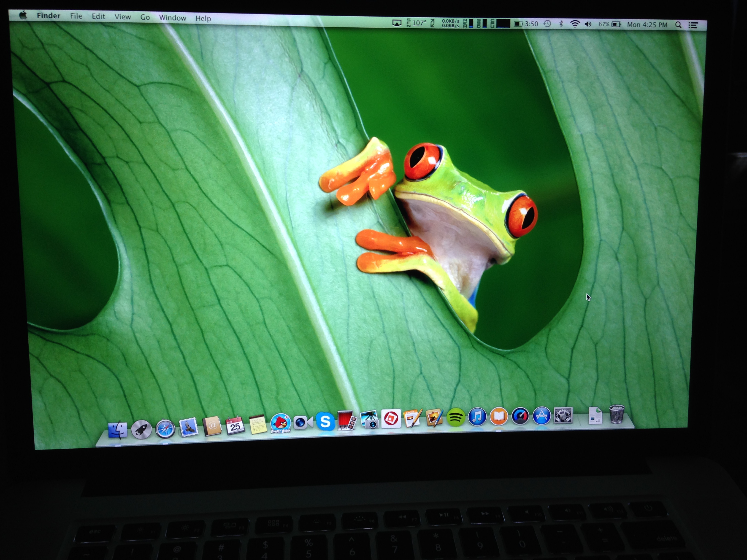747x560 pixels.
Task: Click the Spotlight search magnifier
Action: (x=678, y=25)
